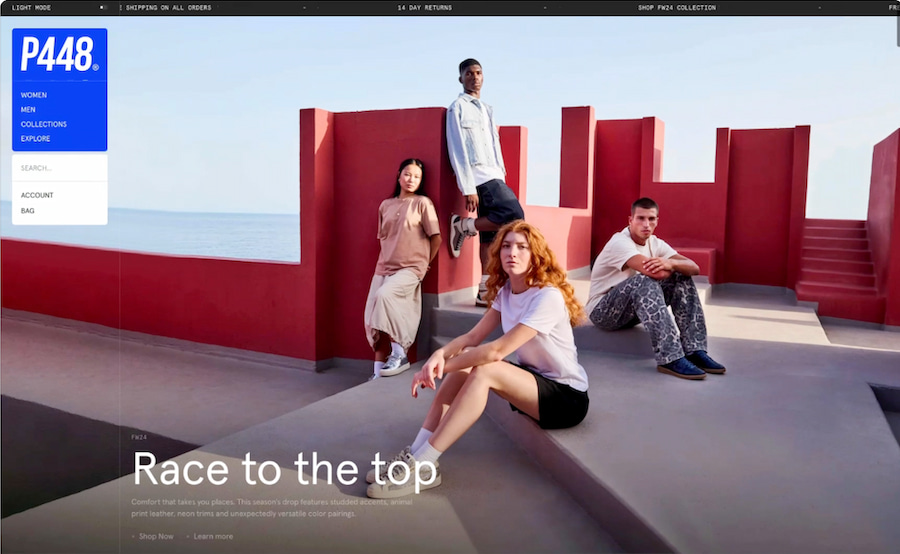This screenshot has width=900, height=554.
Task: Click the FW24 tag above headline
Action: point(139,437)
